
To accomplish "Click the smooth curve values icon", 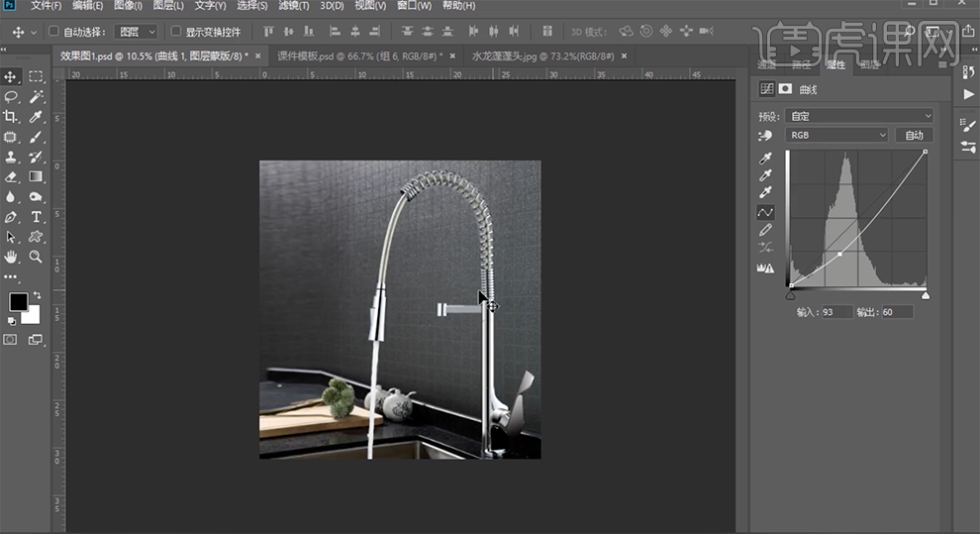I will coord(765,248).
